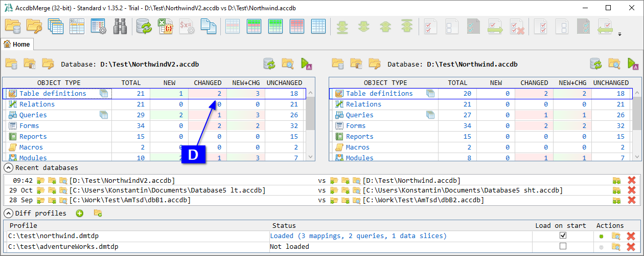View adventureWorks.dmtdp profile details icon

[616, 247]
